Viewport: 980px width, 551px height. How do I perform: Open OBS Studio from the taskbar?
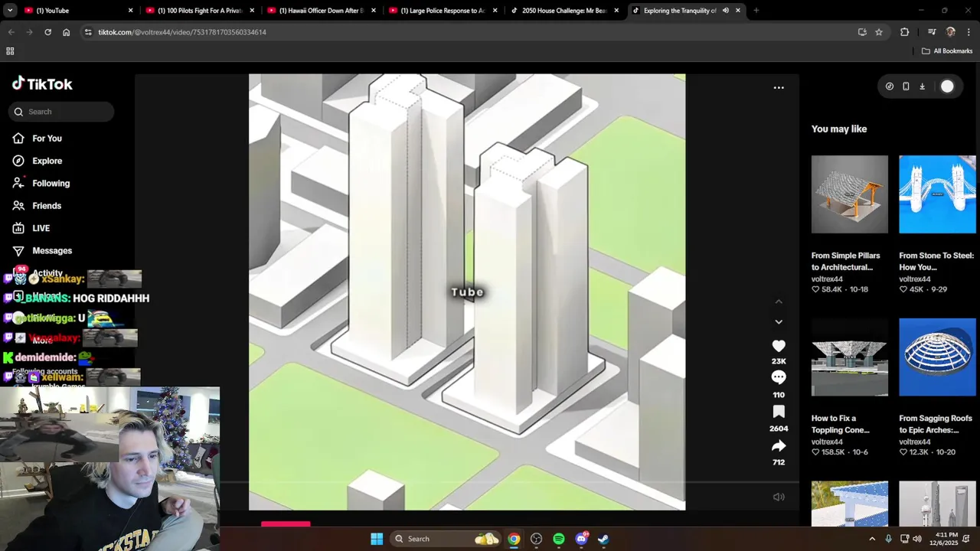coord(536,539)
